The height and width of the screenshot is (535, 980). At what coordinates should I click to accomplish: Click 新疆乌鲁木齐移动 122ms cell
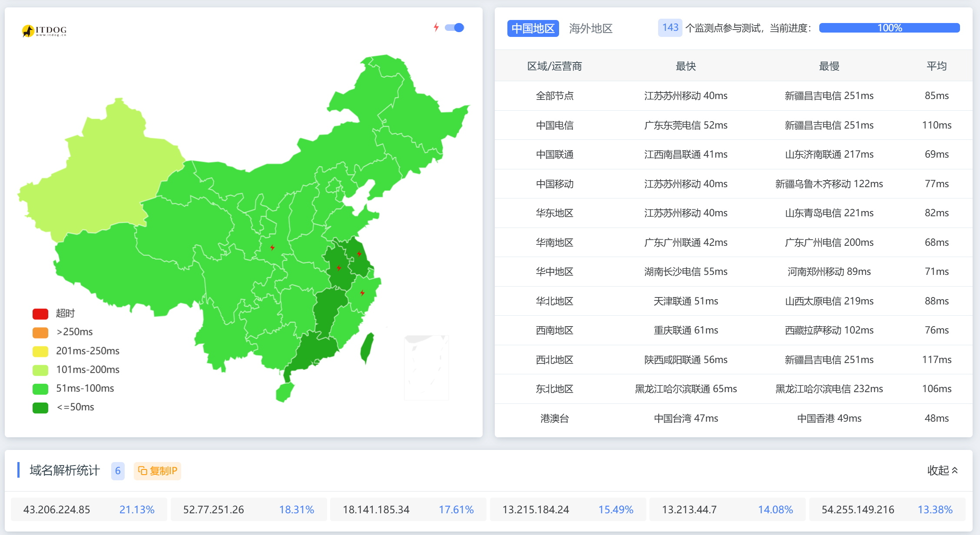click(829, 184)
